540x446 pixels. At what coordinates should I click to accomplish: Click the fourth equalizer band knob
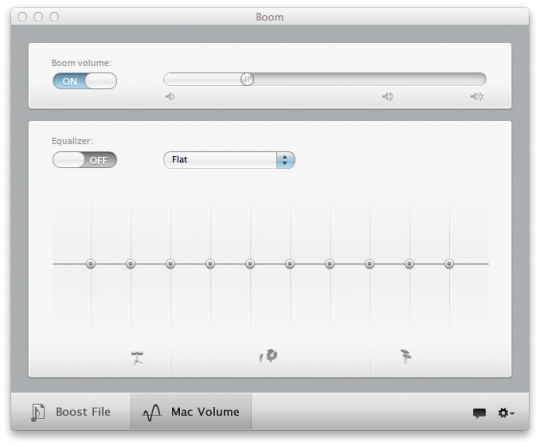pos(210,264)
